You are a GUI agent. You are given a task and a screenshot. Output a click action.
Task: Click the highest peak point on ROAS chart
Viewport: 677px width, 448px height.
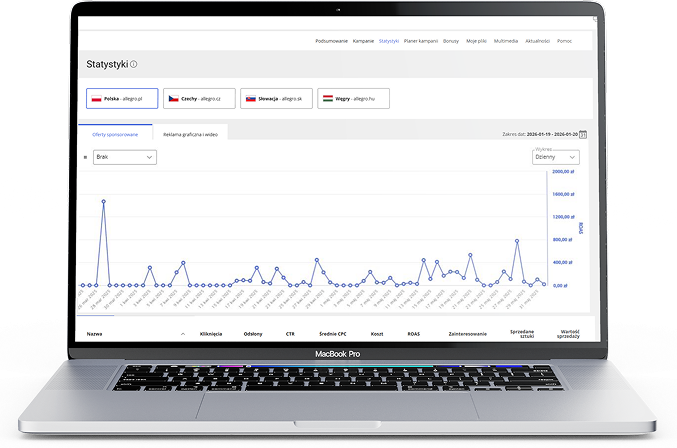103,201
